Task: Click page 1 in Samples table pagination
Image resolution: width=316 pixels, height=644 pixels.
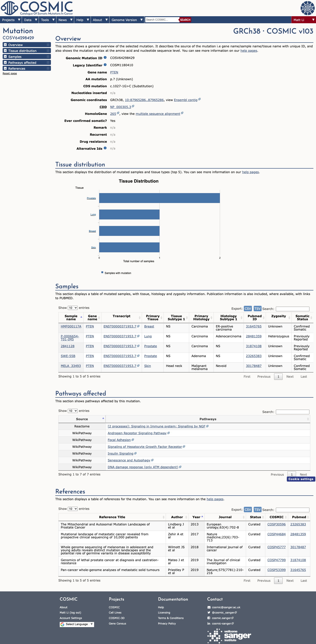Action: click(x=278, y=377)
